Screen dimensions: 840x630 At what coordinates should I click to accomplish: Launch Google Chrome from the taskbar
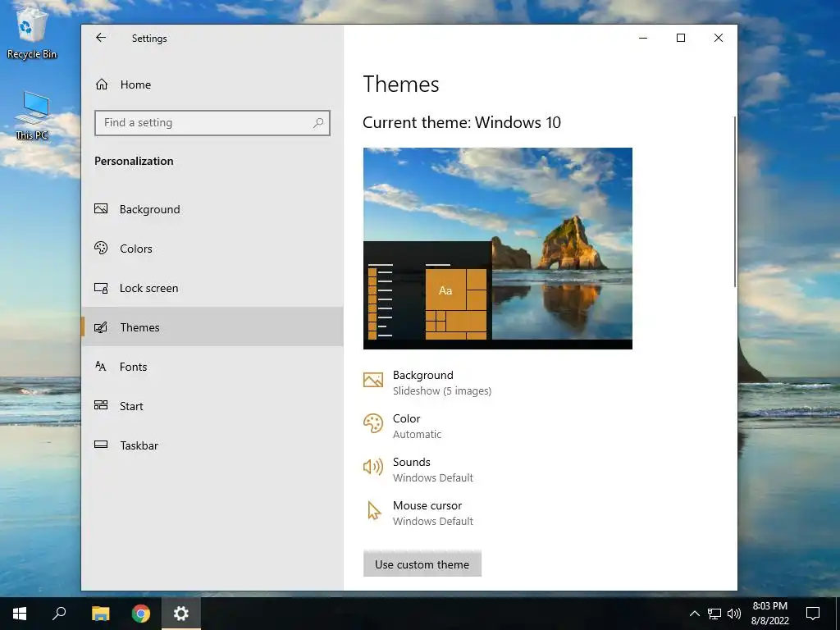coord(141,614)
